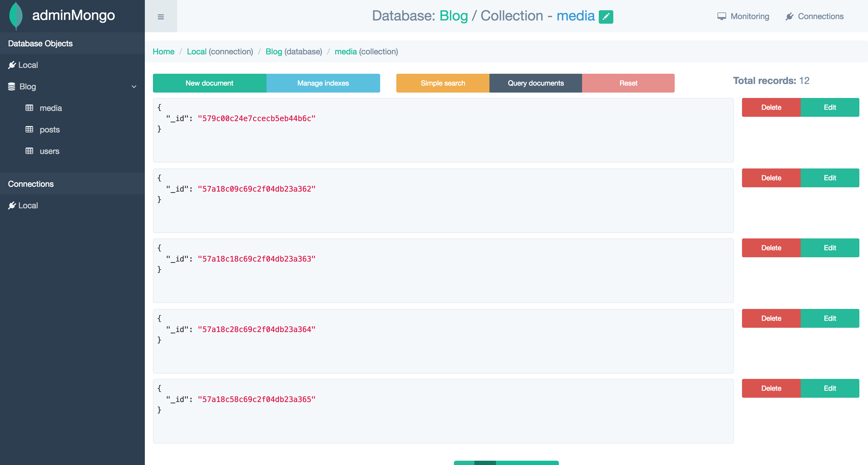Click the table icon beside users
Viewport: 868px width, 465px height.
29,151
